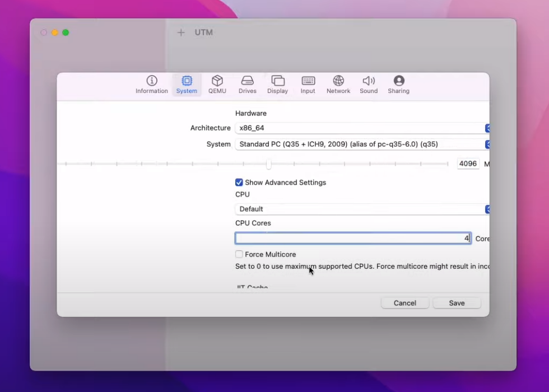Click the memory slider handle
This screenshot has width=549, height=392.
pos(269,164)
